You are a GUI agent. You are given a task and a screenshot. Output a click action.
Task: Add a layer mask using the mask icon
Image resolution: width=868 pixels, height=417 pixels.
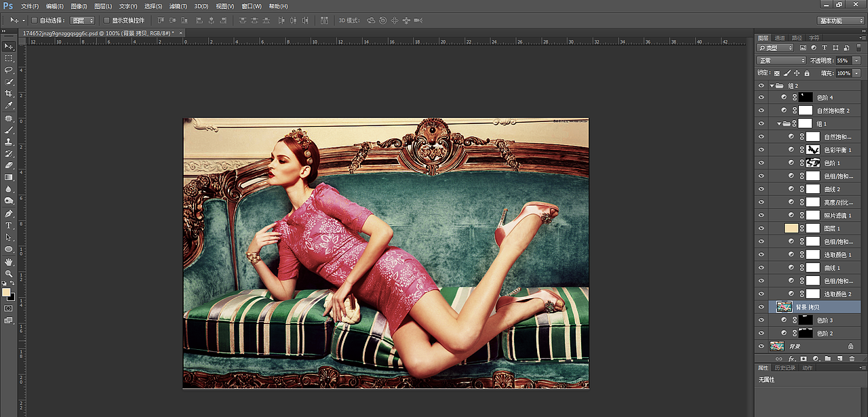coord(804,358)
